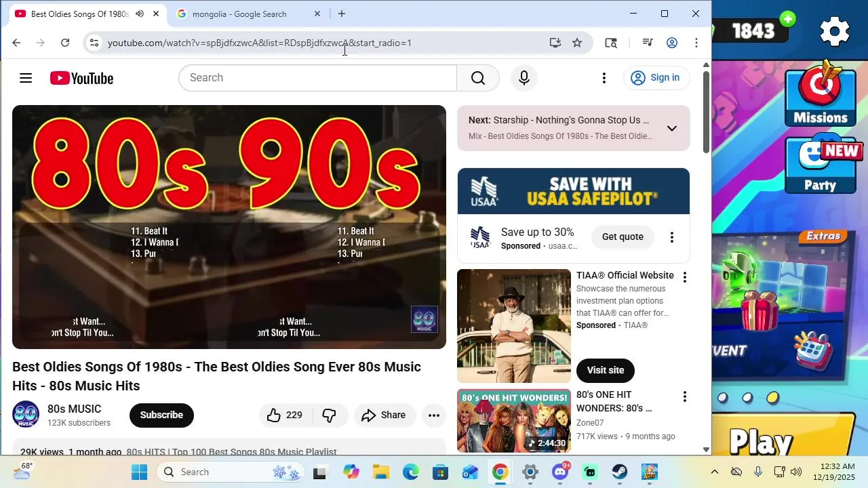Open the 80s MUSIC channel name link
The width and height of the screenshot is (868, 488).
point(75,409)
